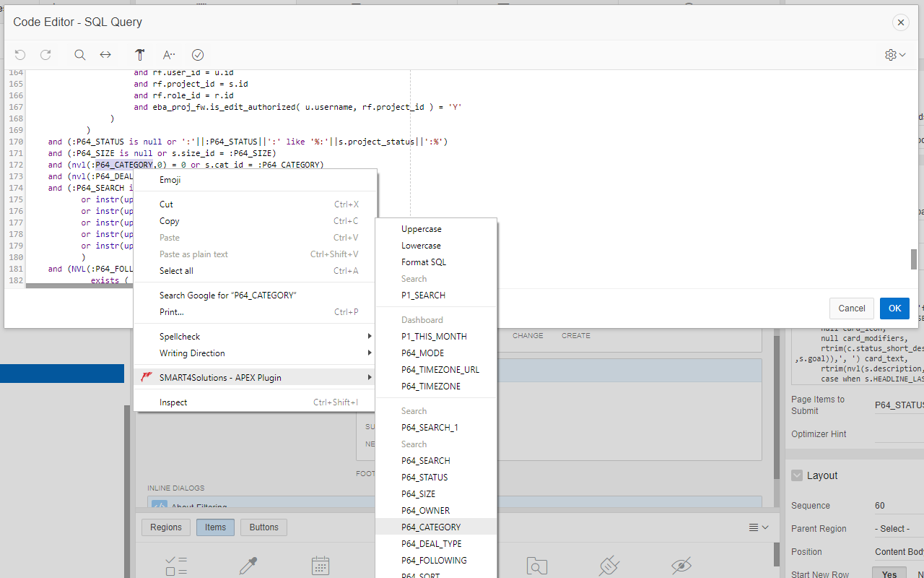924x578 pixels.
Task: Open Position Content Body dropdown
Action: tap(899, 552)
